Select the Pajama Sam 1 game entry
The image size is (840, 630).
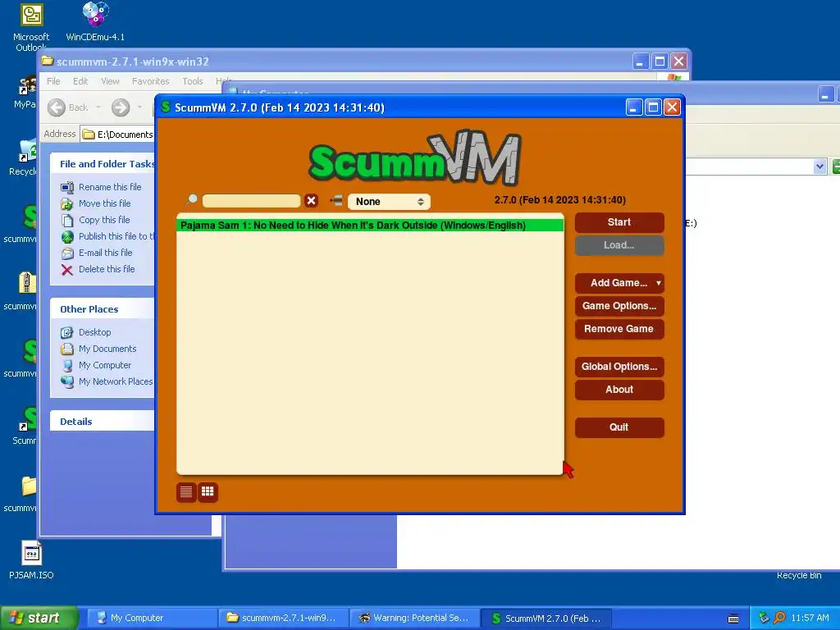(370, 226)
